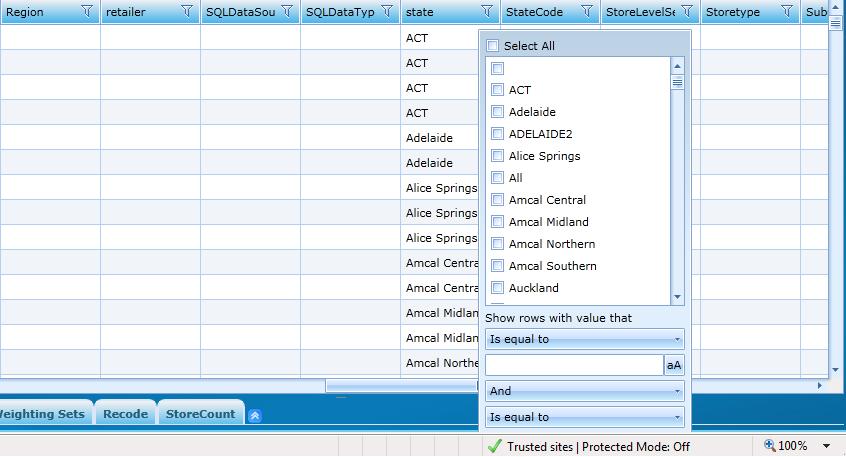Switch to the StoreCount tab
The height and width of the screenshot is (457, 846).
[201, 414]
